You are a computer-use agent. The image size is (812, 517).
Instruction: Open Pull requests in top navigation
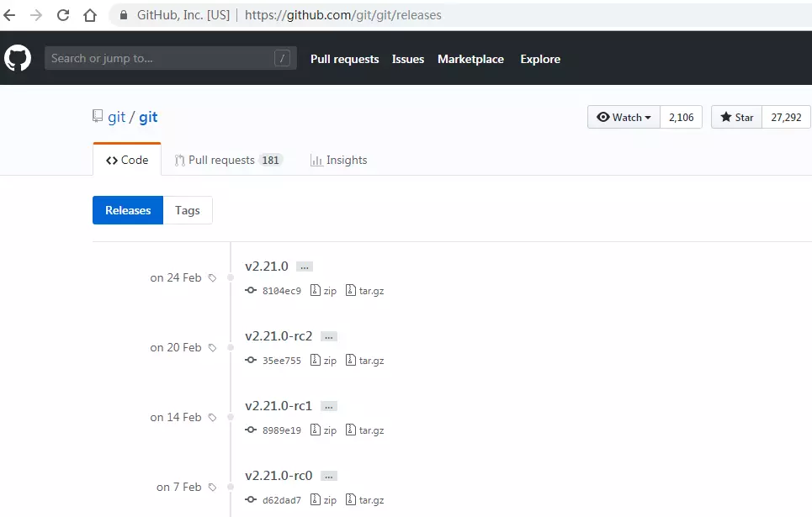tap(344, 59)
